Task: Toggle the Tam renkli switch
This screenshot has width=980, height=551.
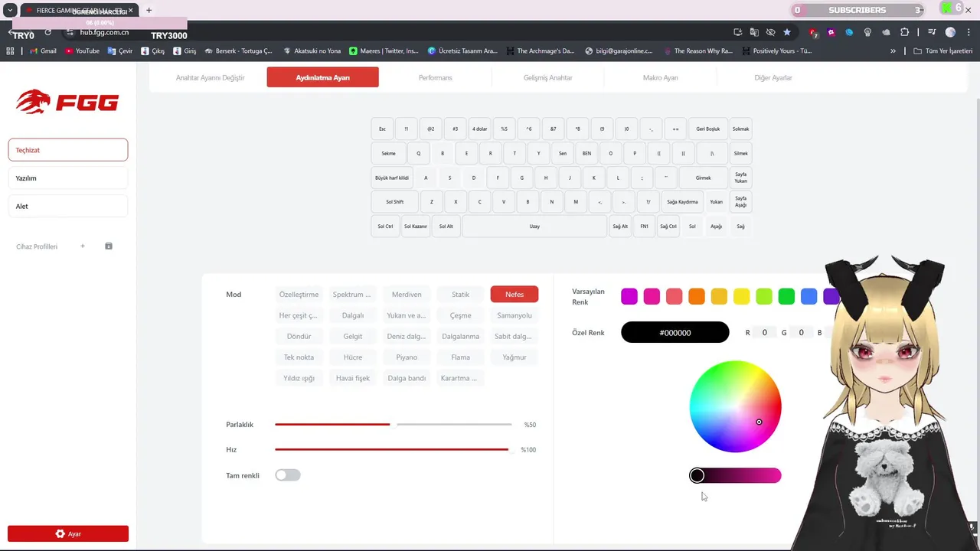Action: coord(288,475)
